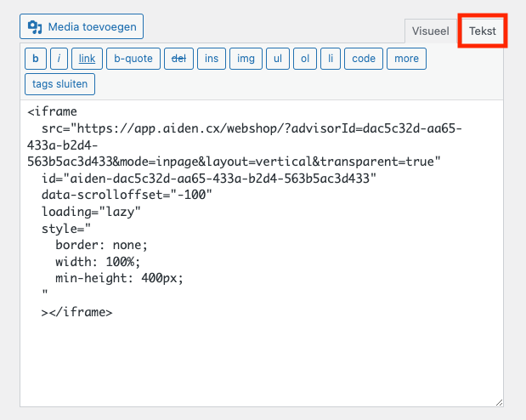Viewport: 526px width, 420px height.
Task: Close open tags with tags sluiten button
Action: point(59,84)
